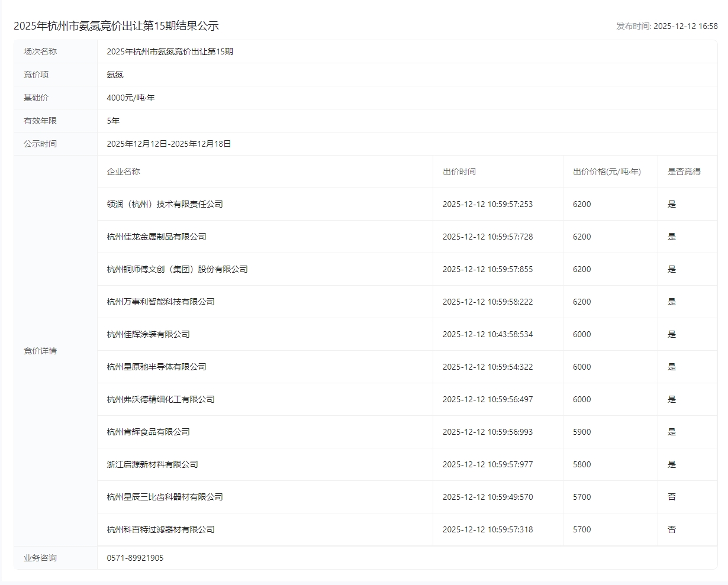The image size is (728, 585).
Task: Select the 出价时间 column header
Action: [x=459, y=172]
